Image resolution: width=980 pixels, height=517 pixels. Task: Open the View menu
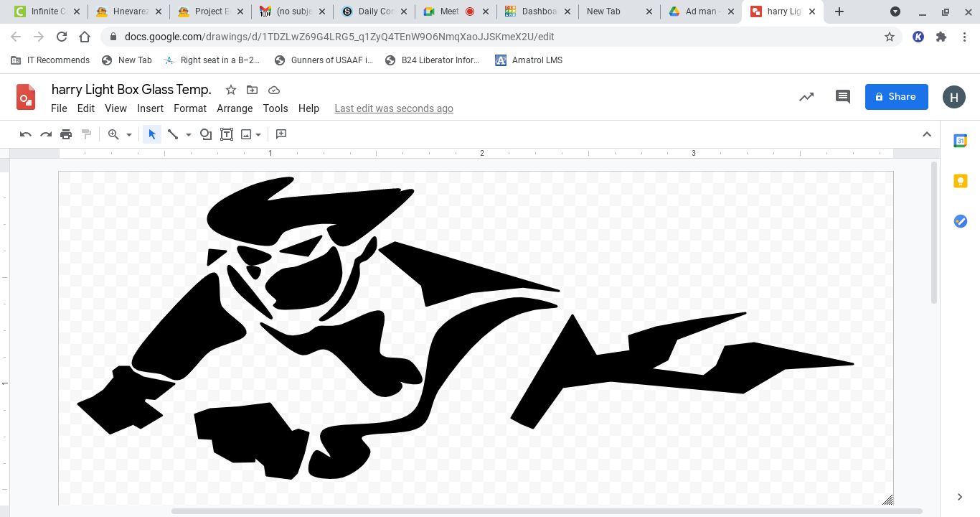click(x=116, y=108)
